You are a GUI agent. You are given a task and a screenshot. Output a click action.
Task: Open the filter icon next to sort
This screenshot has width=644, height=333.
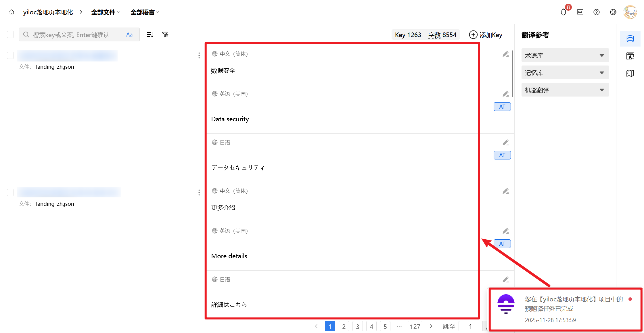point(165,35)
